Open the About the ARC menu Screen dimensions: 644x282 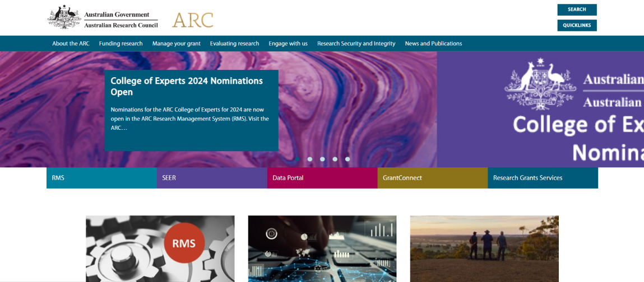(x=71, y=44)
